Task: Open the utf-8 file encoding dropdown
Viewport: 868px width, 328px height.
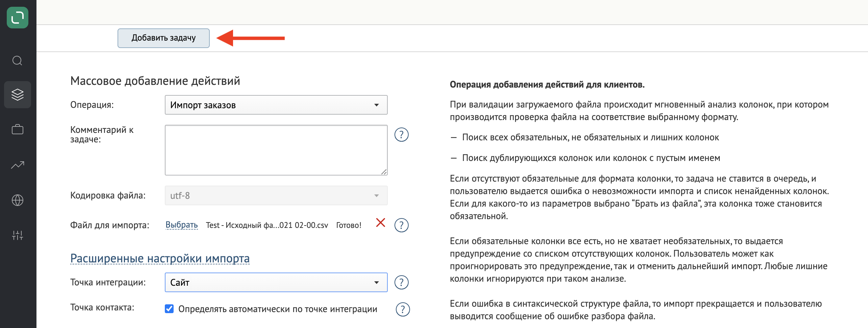Action: click(x=276, y=195)
